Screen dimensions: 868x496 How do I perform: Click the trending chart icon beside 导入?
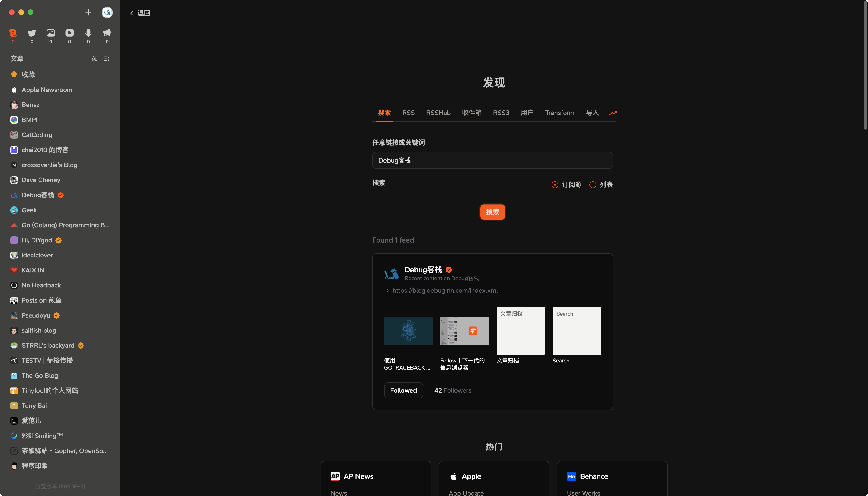tap(613, 113)
